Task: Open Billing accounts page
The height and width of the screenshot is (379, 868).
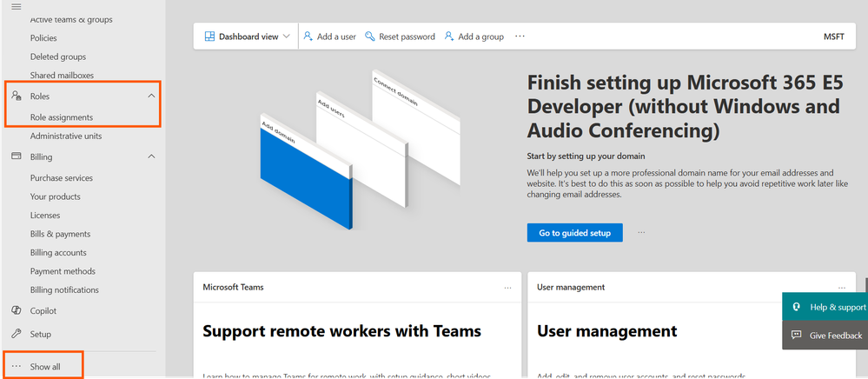Action: pyautogui.click(x=58, y=253)
